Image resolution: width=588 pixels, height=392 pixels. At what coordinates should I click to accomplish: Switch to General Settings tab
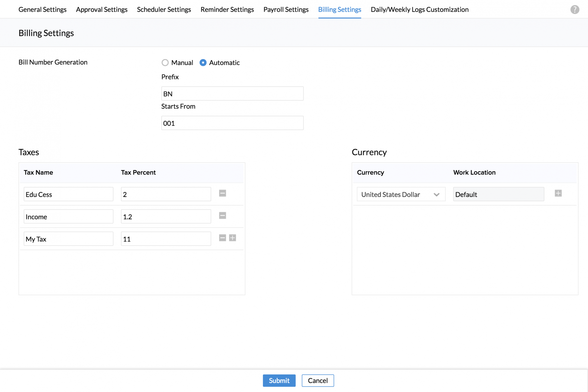pyautogui.click(x=42, y=9)
